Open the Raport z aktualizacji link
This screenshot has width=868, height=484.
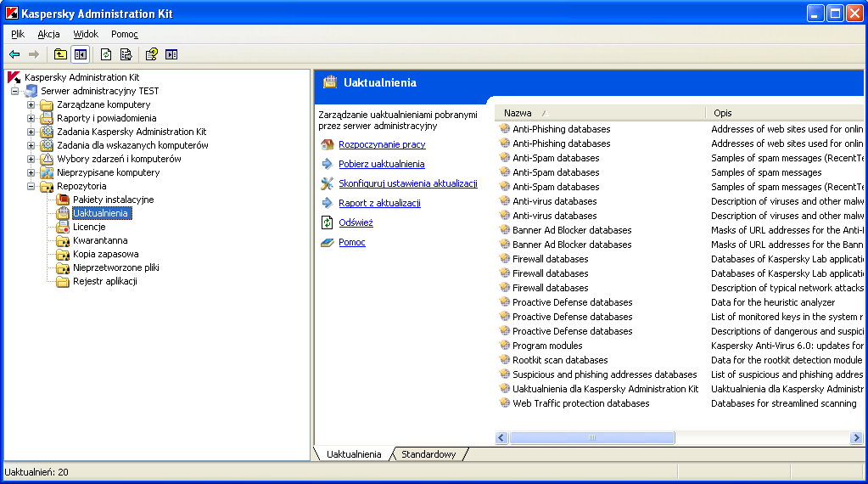click(380, 203)
